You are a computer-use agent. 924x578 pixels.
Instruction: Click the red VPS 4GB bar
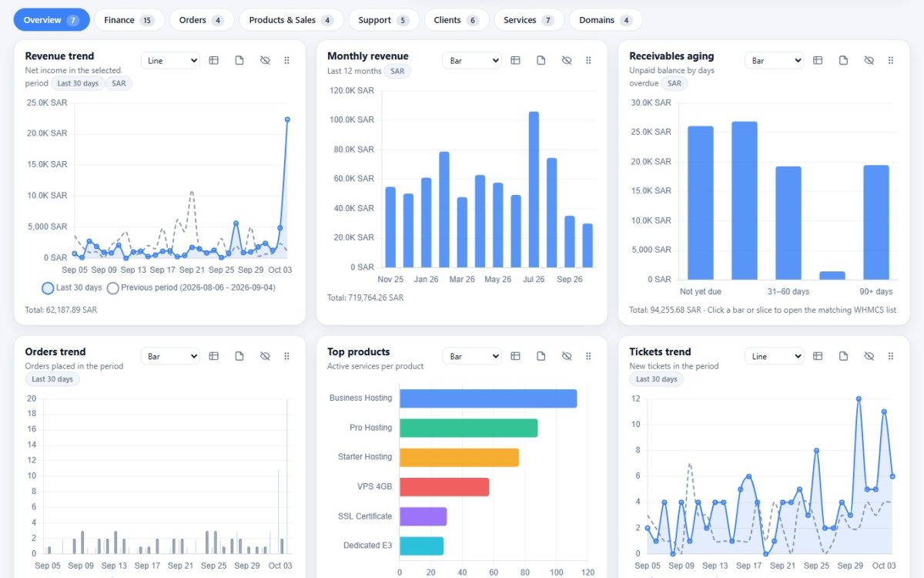[x=444, y=487]
